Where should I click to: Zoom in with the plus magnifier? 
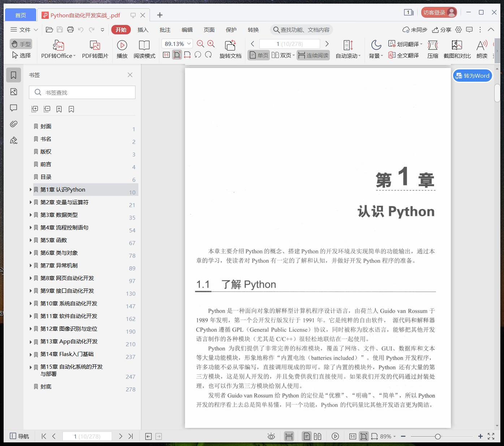tap(211, 44)
